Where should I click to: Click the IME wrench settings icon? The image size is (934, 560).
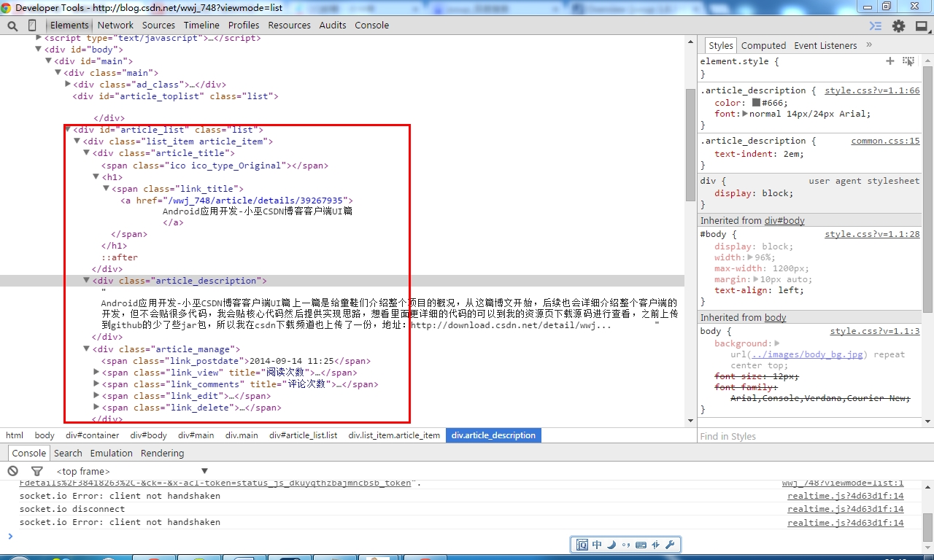[x=670, y=545]
